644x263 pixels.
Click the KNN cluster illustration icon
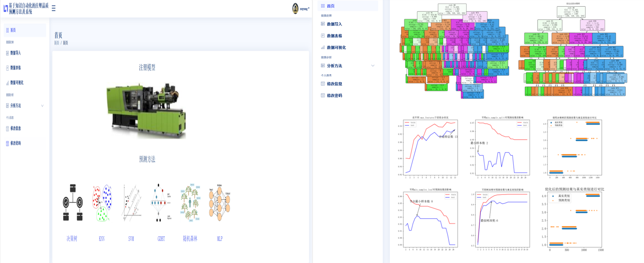click(x=102, y=203)
